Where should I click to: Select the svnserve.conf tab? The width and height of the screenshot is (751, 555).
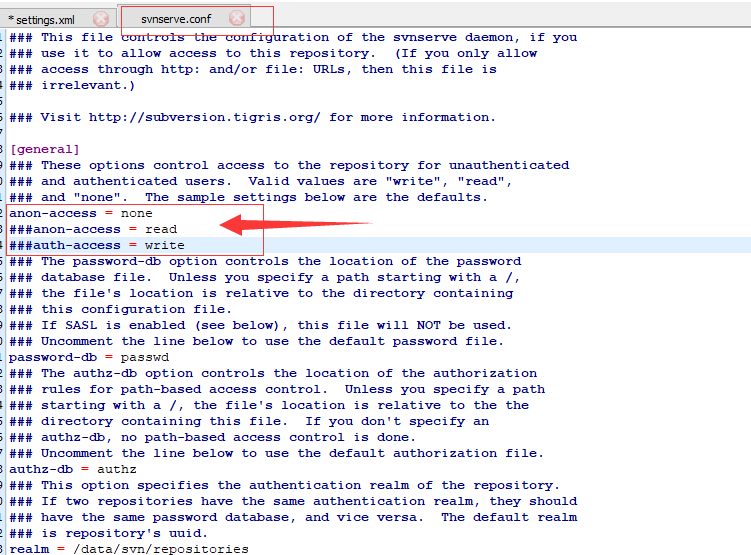click(176, 19)
